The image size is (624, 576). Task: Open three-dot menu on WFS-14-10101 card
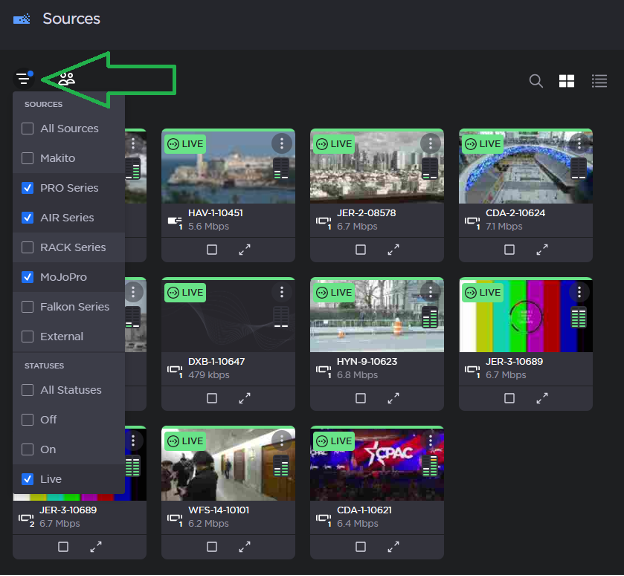tap(282, 441)
